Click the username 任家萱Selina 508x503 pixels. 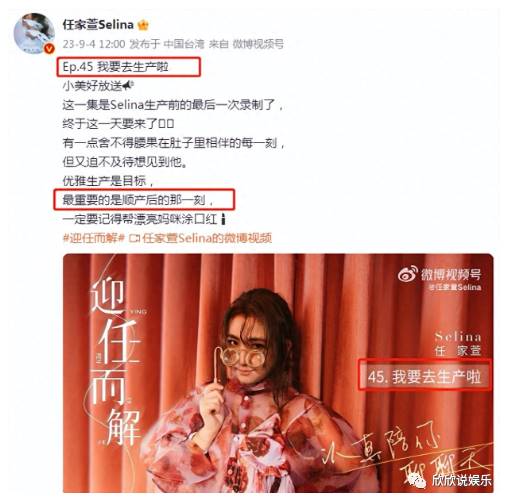pyautogui.click(x=98, y=24)
